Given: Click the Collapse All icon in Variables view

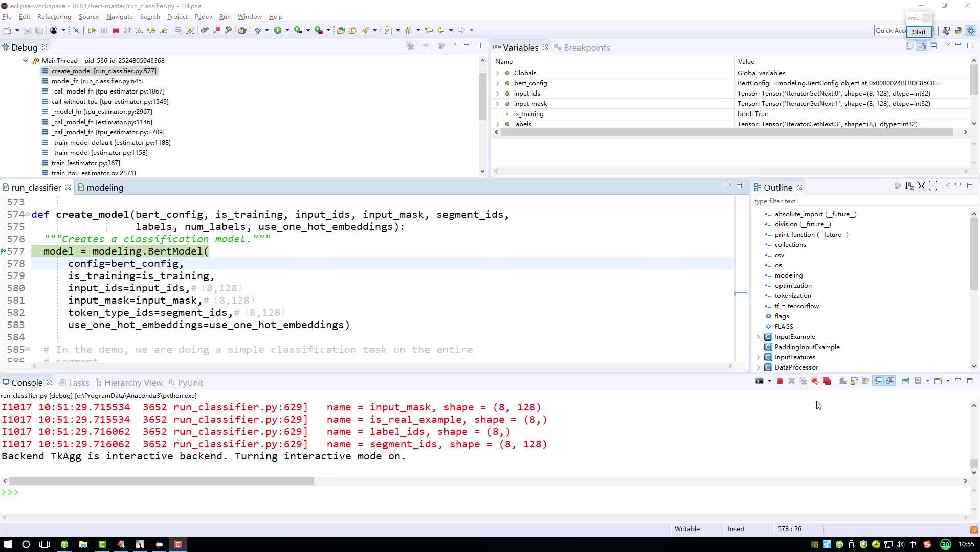Looking at the screenshot, I should click(x=933, y=46).
